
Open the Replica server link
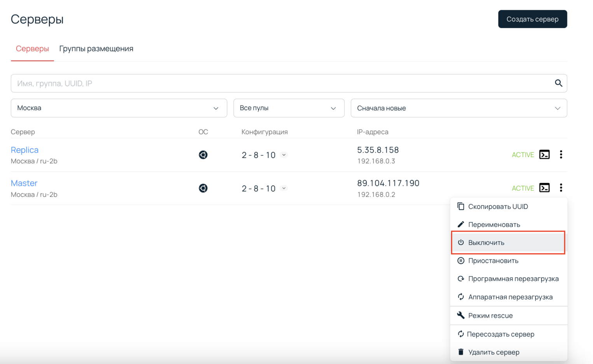[24, 150]
